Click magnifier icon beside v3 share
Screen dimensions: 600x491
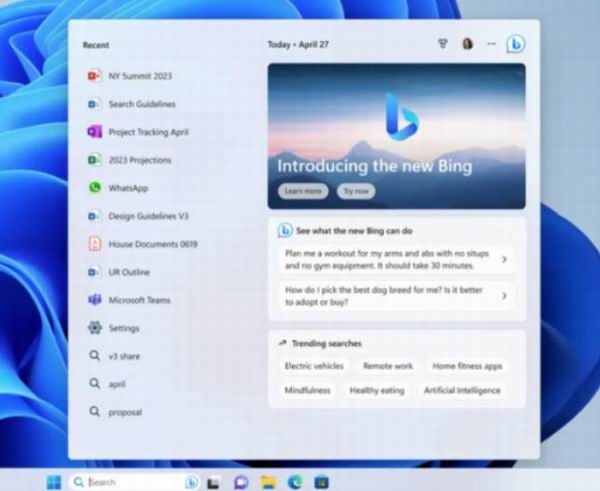click(x=95, y=356)
